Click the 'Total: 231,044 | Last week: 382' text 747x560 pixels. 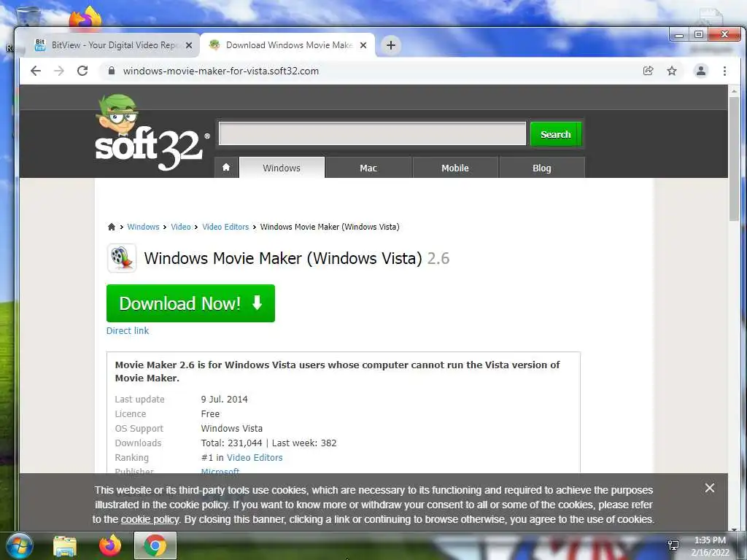pyautogui.click(x=268, y=443)
